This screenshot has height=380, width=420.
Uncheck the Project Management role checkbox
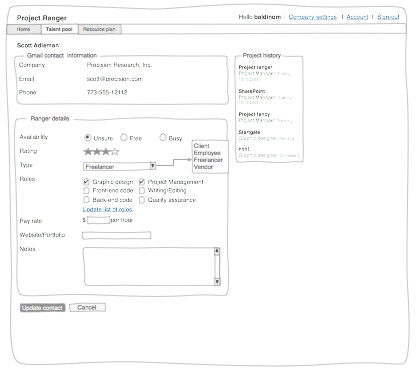pos(142,182)
